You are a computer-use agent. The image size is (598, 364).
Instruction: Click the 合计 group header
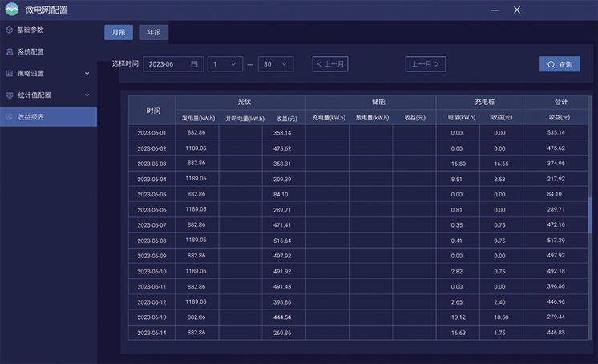556,103
